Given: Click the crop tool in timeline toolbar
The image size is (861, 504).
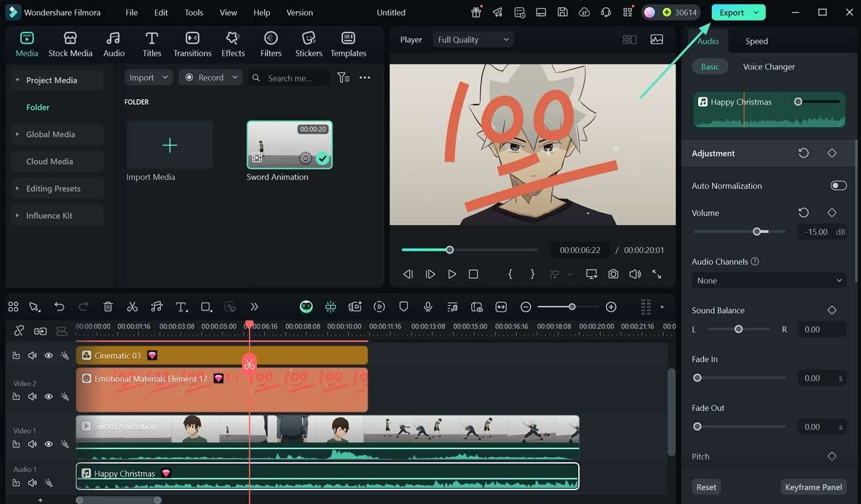Looking at the screenshot, I should 206,307.
